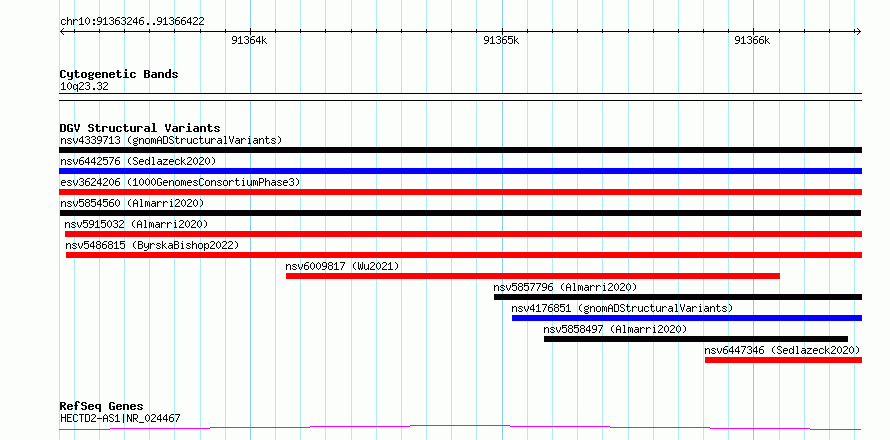890x440 pixels.
Task: Click the right arrowhead of the ruler
Action: click(x=858, y=31)
